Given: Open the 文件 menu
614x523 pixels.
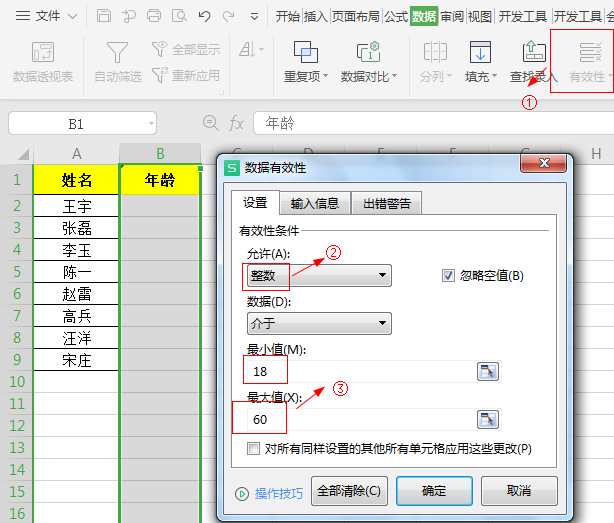Looking at the screenshot, I should [46, 16].
